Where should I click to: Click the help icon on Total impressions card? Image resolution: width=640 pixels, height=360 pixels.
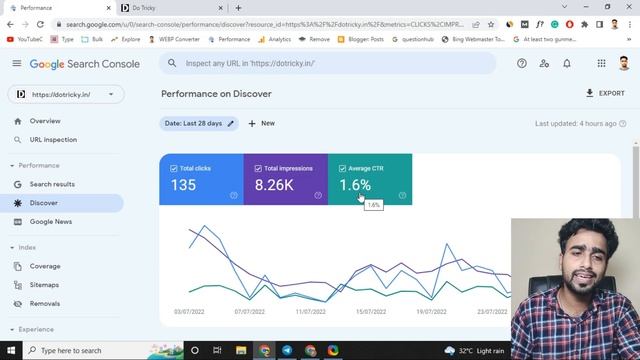(x=318, y=196)
